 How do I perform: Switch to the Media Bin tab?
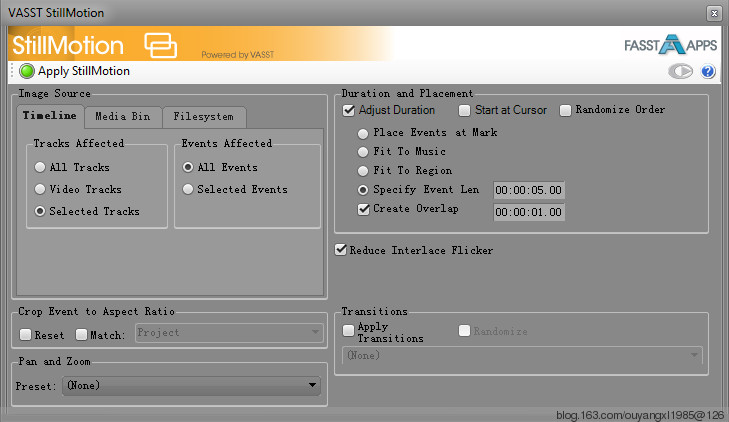pyautogui.click(x=123, y=117)
